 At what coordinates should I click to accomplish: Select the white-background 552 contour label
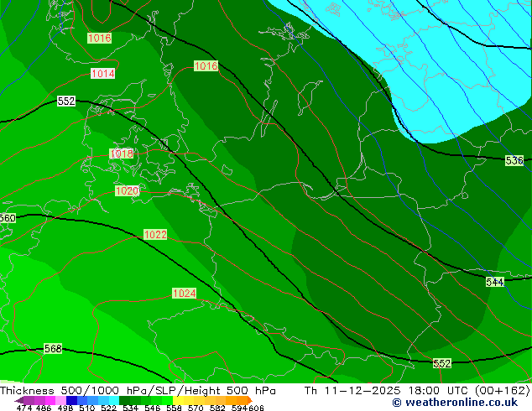[x=65, y=101]
